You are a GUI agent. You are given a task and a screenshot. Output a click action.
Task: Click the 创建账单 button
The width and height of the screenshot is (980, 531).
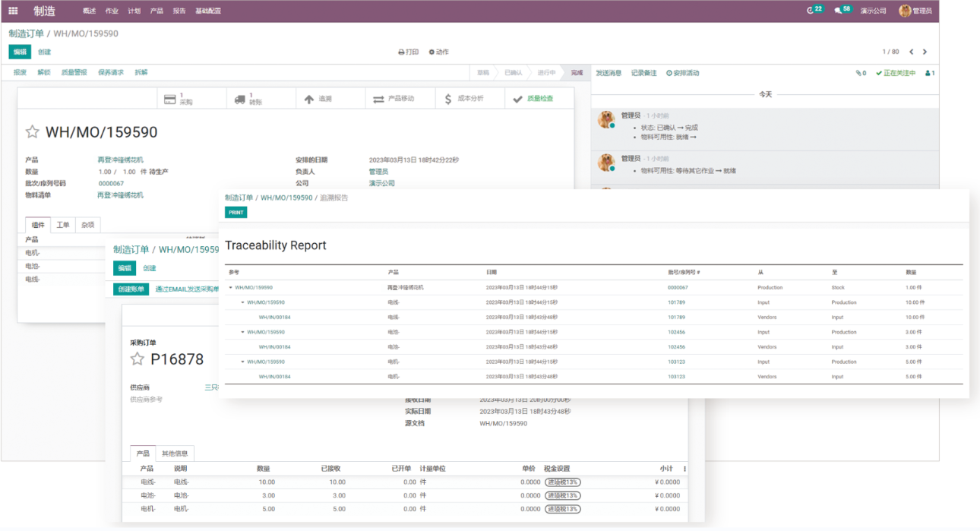tap(131, 289)
